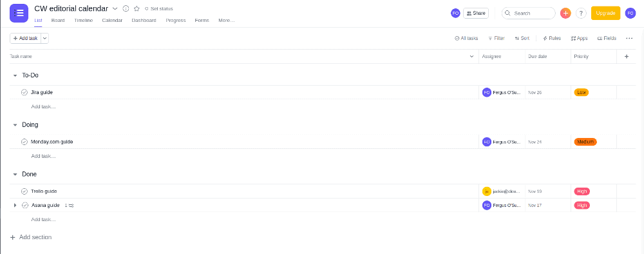Image resolution: width=644 pixels, height=254 pixels.
Task: Mark Trello guide task complete
Action: [24, 191]
